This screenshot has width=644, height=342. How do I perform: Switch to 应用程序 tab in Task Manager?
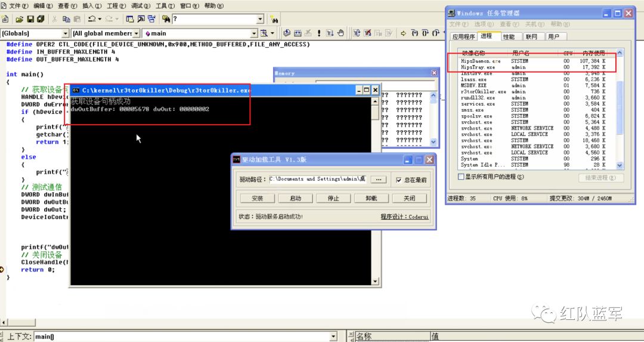464,36
